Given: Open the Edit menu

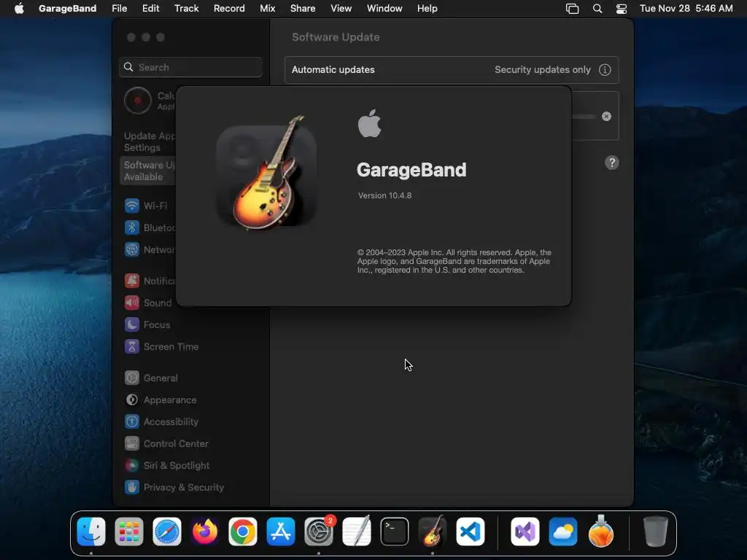Looking at the screenshot, I should pyautogui.click(x=150, y=8).
